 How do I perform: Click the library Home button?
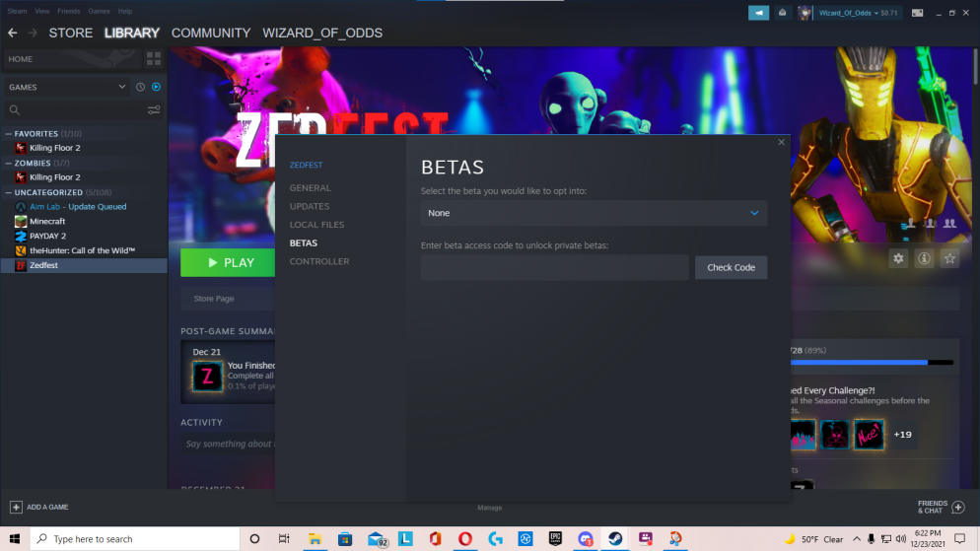click(71, 59)
